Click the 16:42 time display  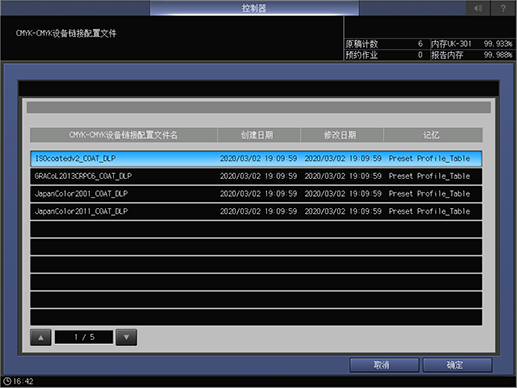point(23,381)
